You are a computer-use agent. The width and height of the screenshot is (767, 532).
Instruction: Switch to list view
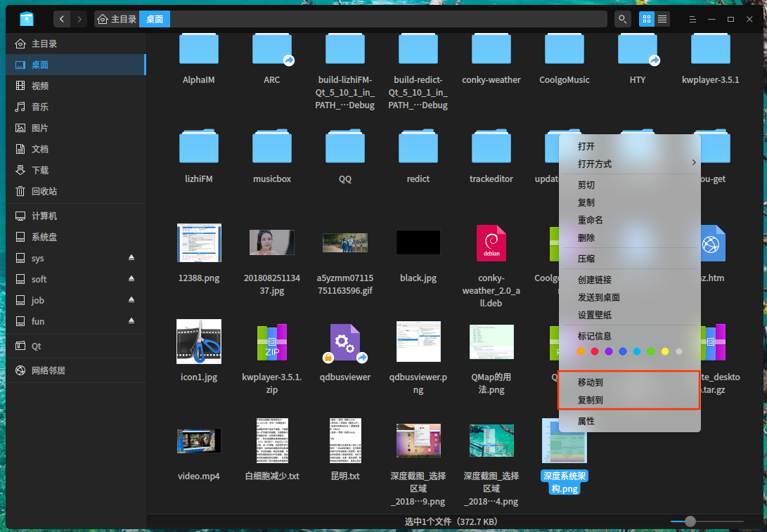coord(662,19)
